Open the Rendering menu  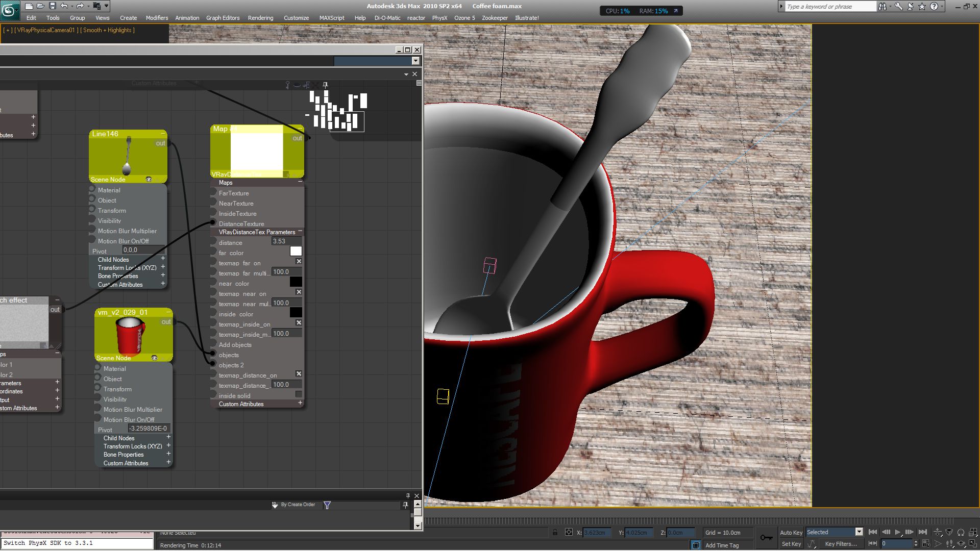pos(260,18)
